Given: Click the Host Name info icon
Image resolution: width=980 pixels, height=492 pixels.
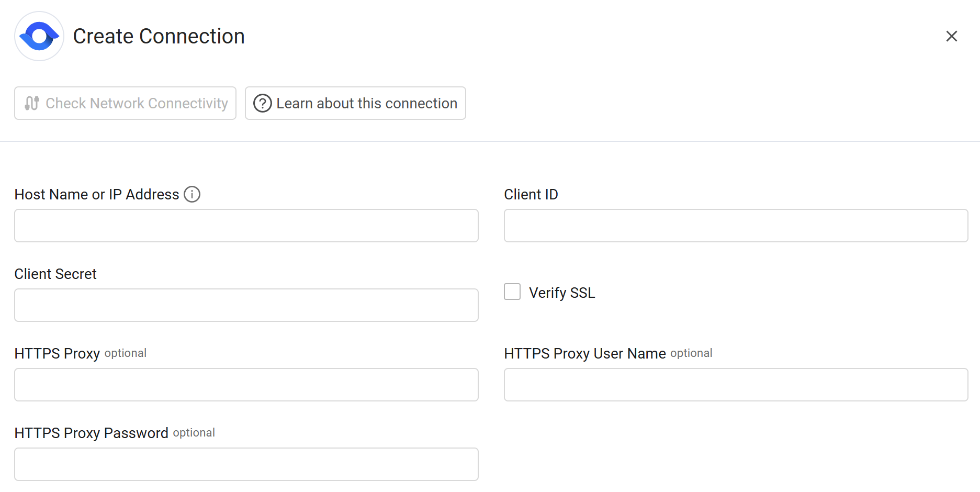Looking at the screenshot, I should [x=192, y=194].
